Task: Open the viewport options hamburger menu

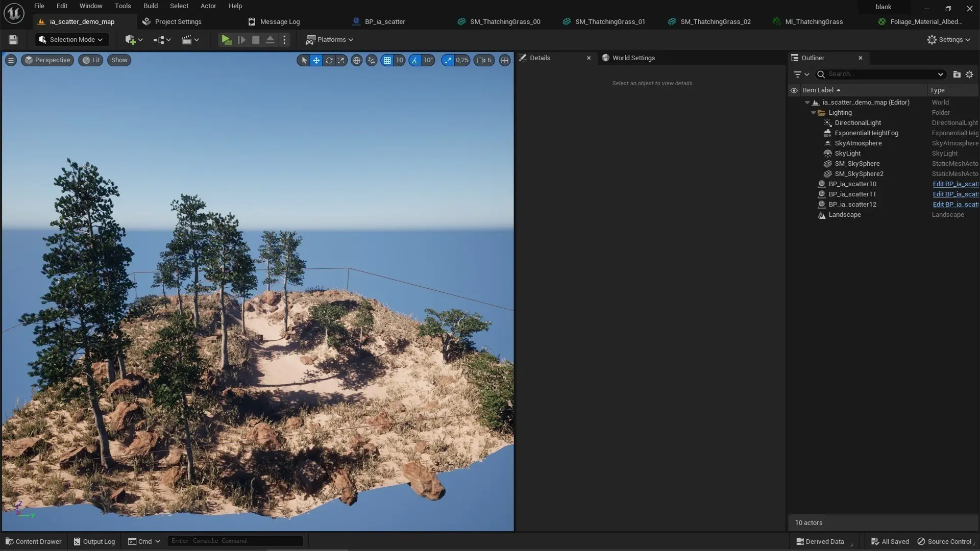Action: coord(11,60)
